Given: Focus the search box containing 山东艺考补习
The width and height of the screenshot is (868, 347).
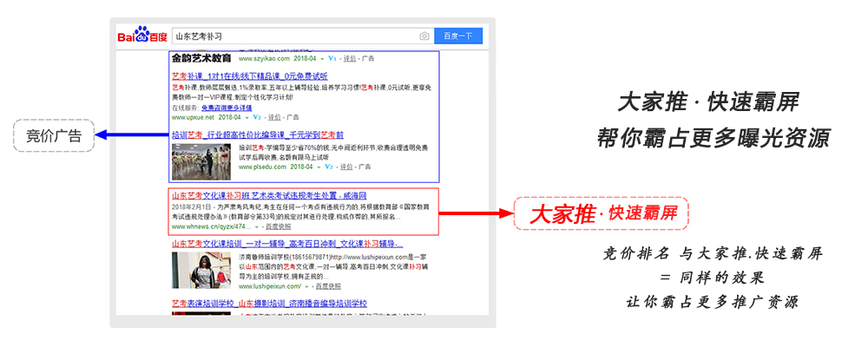Looking at the screenshot, I should point(303,36).
